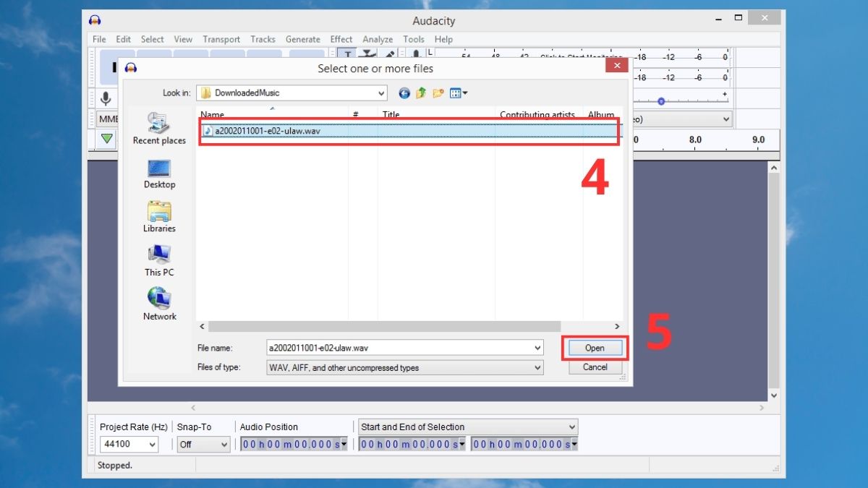The height and width of the screenshot is (488, 868).
Task: Open the View Menu icon dropdown
Action: pos(459,93)
